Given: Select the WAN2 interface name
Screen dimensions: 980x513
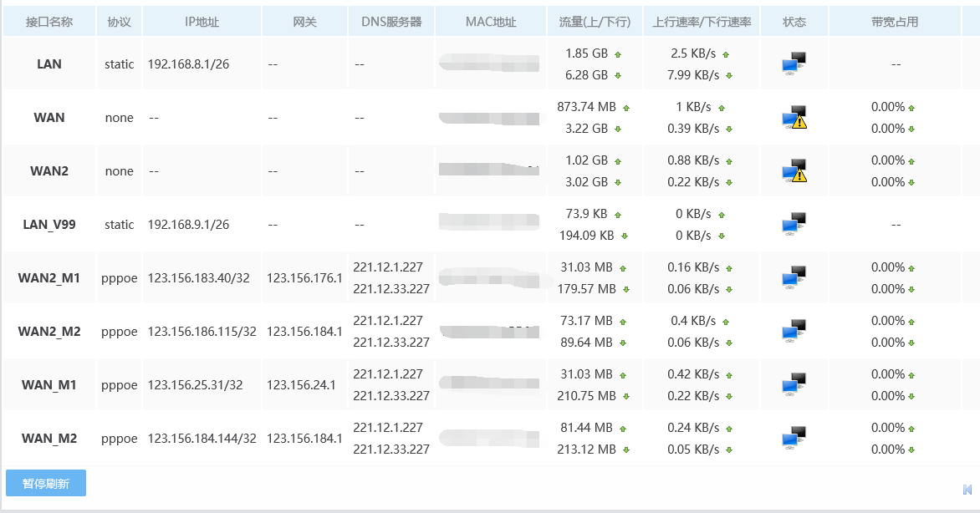Looking at the screenshot, I should pos(49,170).
